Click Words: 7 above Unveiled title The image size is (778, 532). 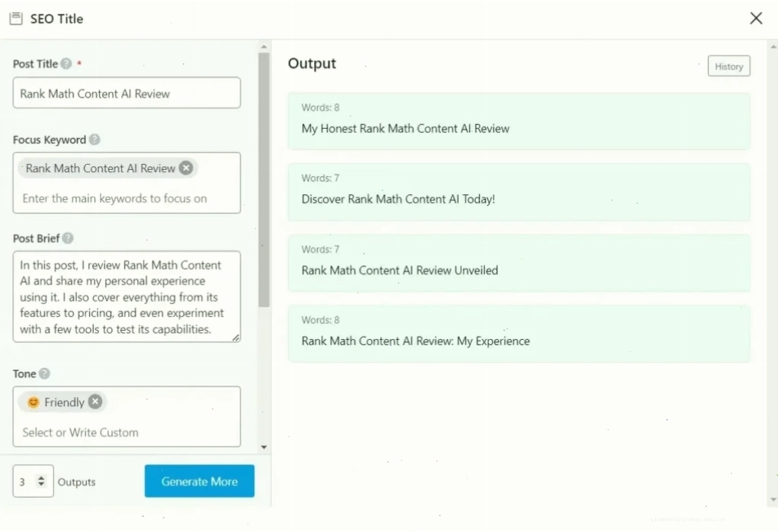tap(321, 250)
